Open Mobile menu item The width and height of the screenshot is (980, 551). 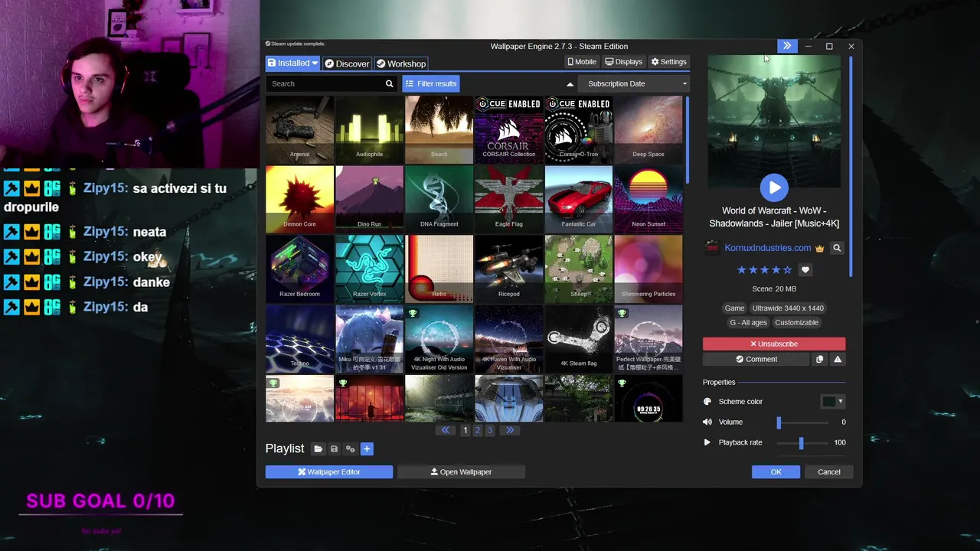pos(582,62)
